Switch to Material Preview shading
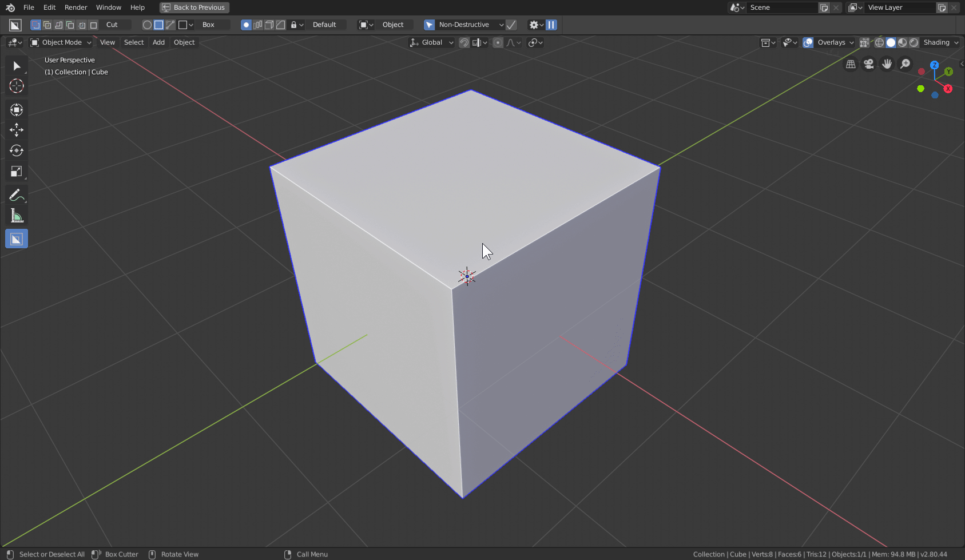The width and height of the screenshot is (965, 560). coord(903,42)
